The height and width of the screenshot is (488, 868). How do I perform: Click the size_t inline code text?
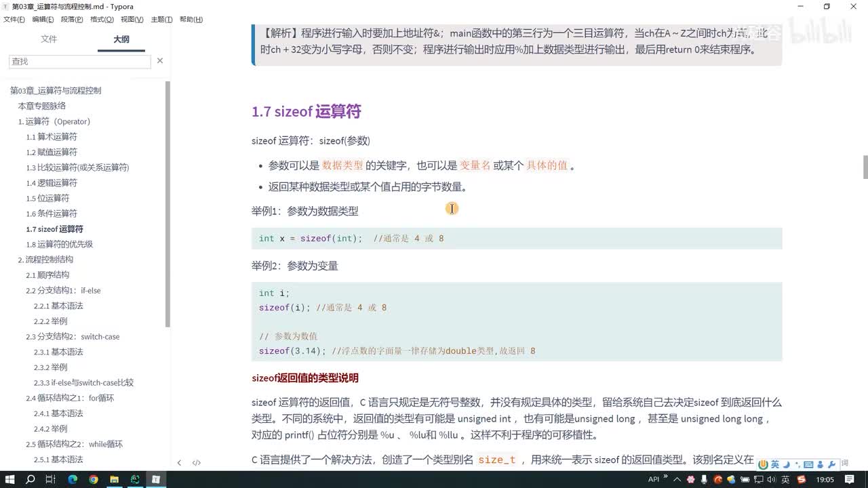(x=496, y=460)
